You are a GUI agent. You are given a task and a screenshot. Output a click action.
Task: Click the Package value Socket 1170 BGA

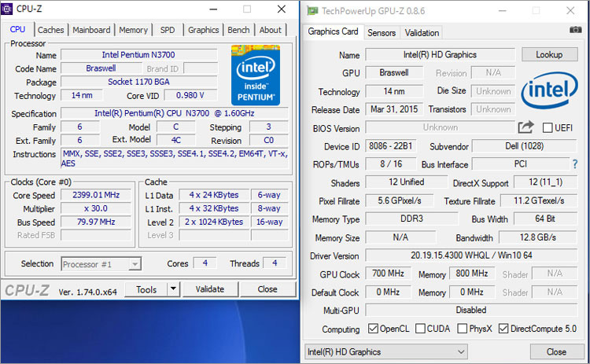coord(138,82)
